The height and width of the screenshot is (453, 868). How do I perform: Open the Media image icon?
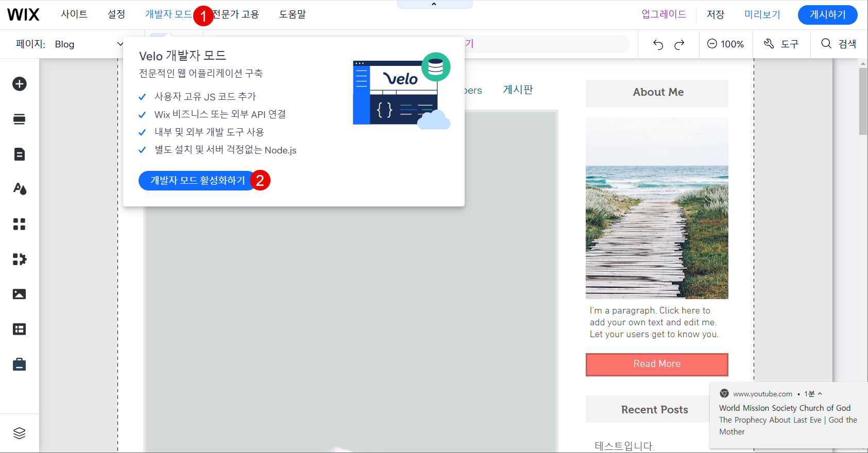pos(20,294)
